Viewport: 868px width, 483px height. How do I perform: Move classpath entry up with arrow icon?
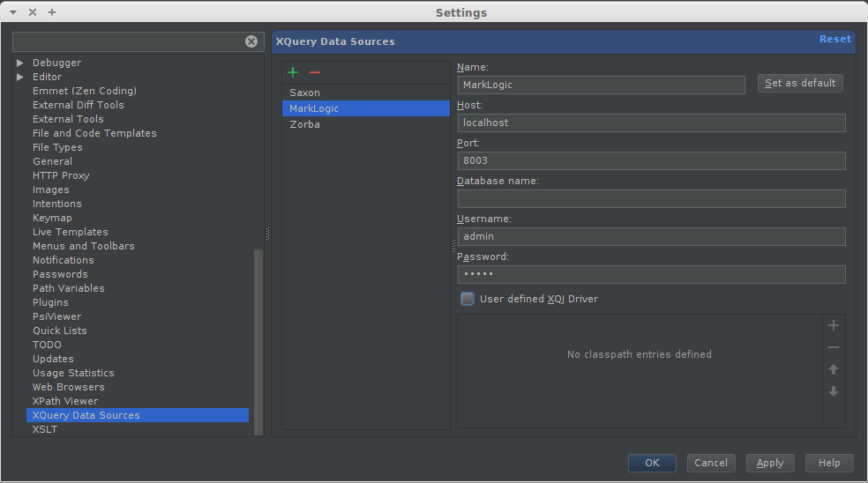pos(834,370)
